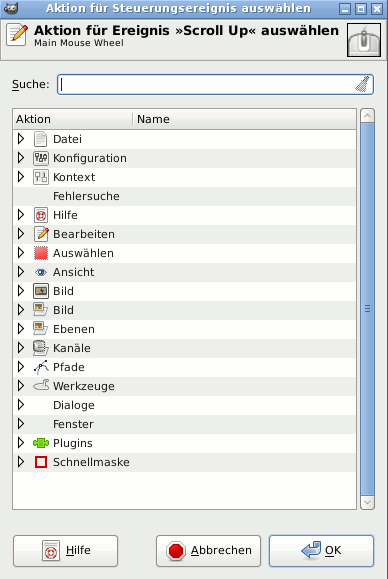
Task: Click icon of Bild row below Ansicht
Action: coord(41,291)
